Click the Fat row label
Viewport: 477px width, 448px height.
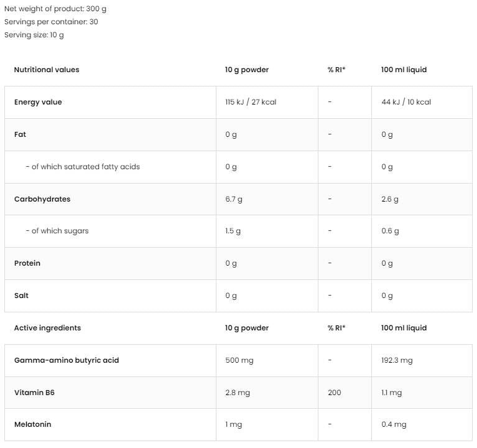[x=20, y=134]
